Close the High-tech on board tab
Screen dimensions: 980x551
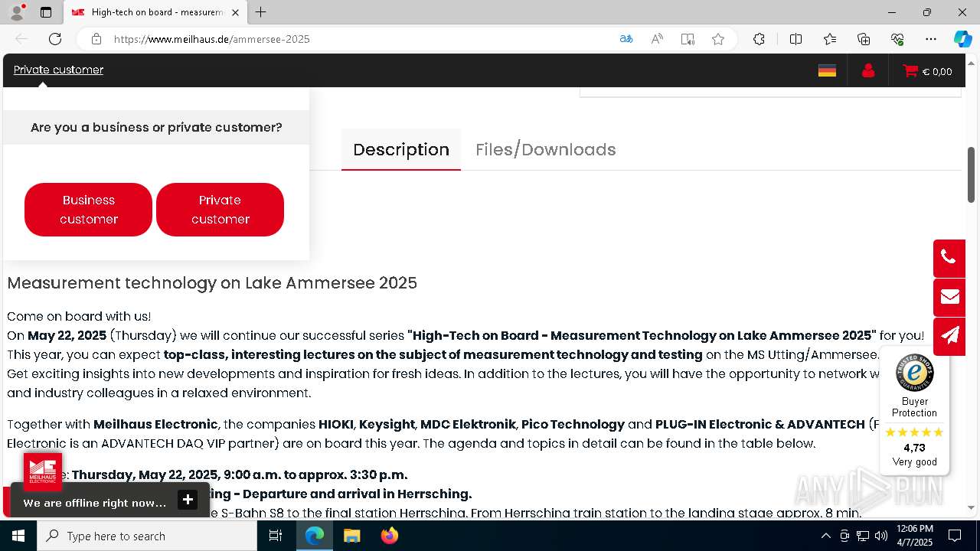click(235, 12)
